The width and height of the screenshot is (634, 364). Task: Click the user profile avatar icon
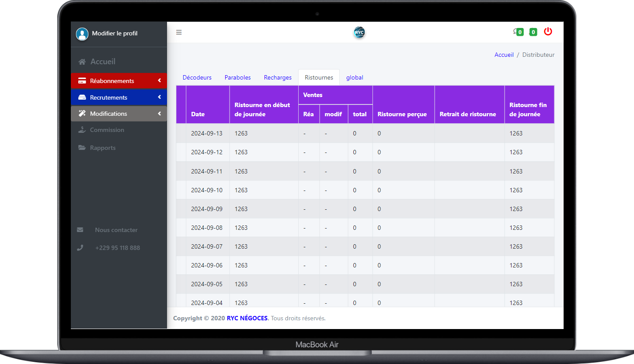pyautogui.click(x=82, y=34)
